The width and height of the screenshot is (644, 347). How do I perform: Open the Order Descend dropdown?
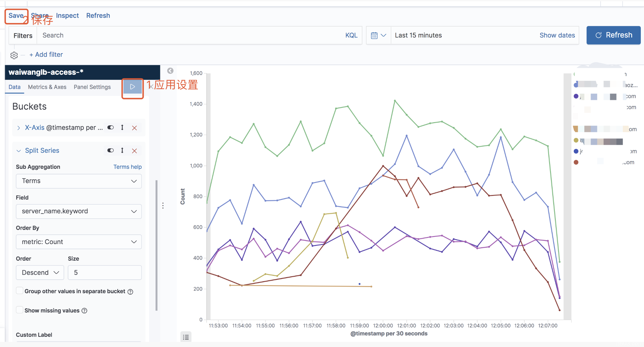point(40,273)
